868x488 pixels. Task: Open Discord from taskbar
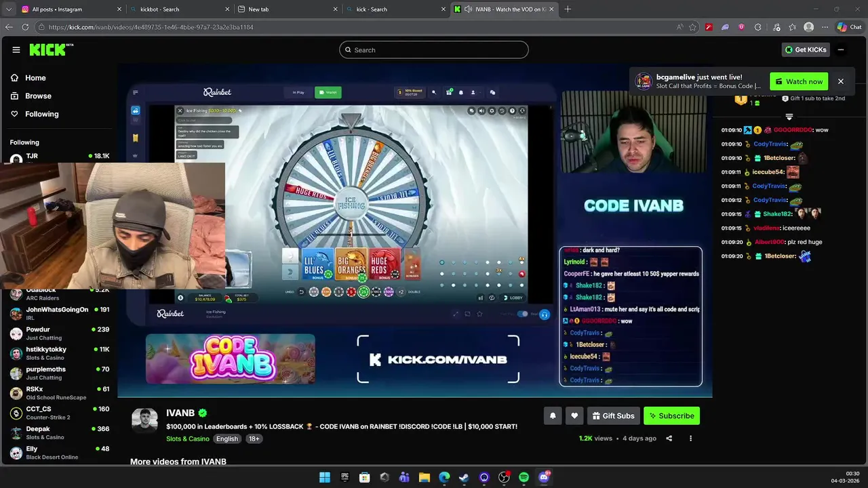543,477
